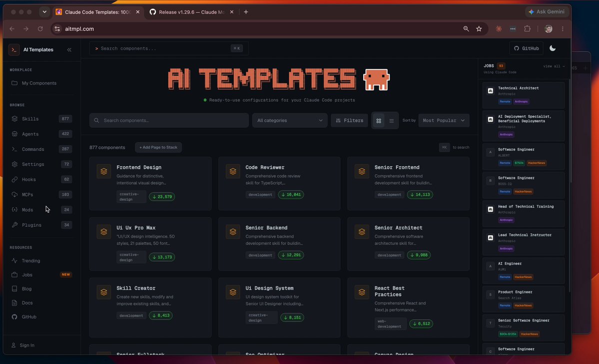
Task: Click the 23,579 downloads badge
Action: 162,197
